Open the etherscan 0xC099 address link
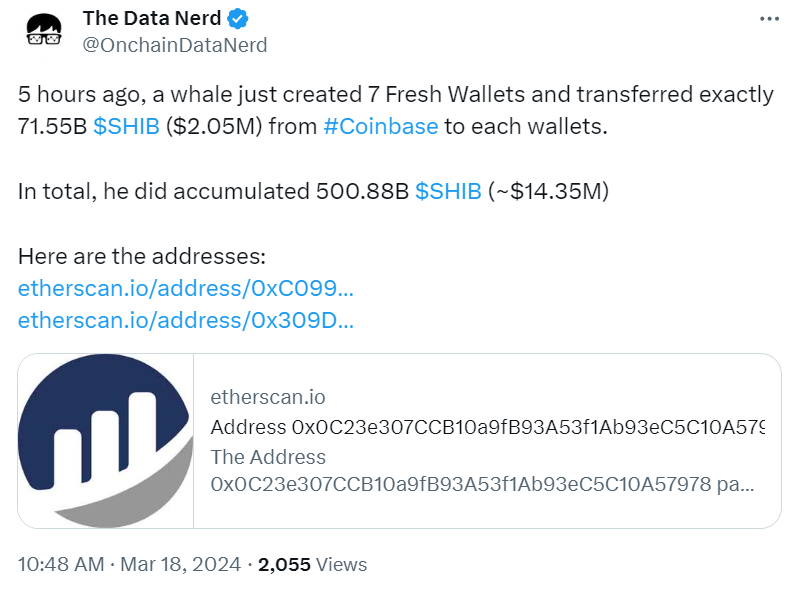 pyautogui.click(x=186, y=288)
